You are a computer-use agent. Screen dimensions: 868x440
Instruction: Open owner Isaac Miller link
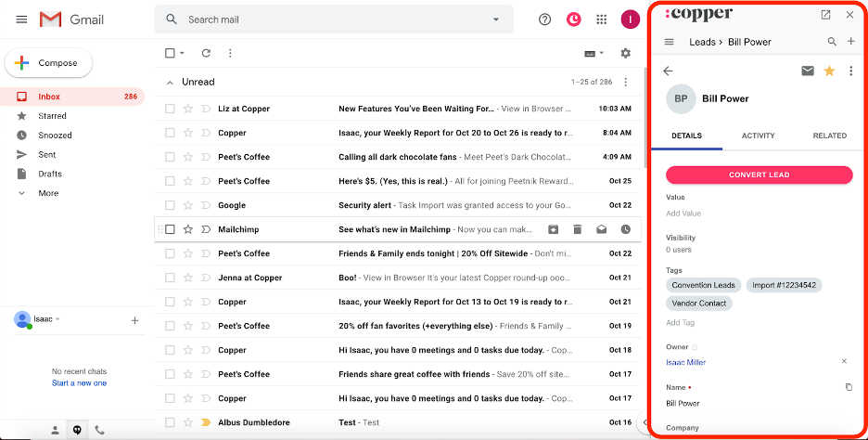pos(685,362)
